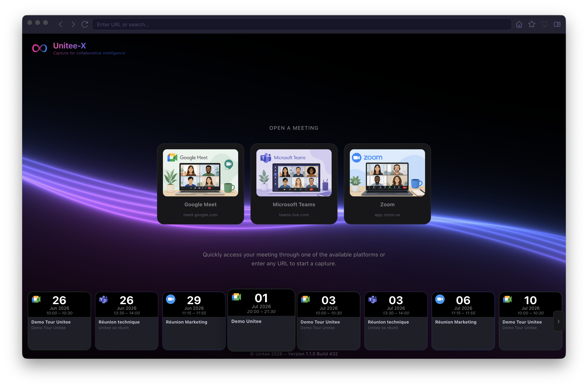
Task: Select Demo Tour Unitee title on 10 Jul card
Action: pyautogui.click(x=522, y=322)
